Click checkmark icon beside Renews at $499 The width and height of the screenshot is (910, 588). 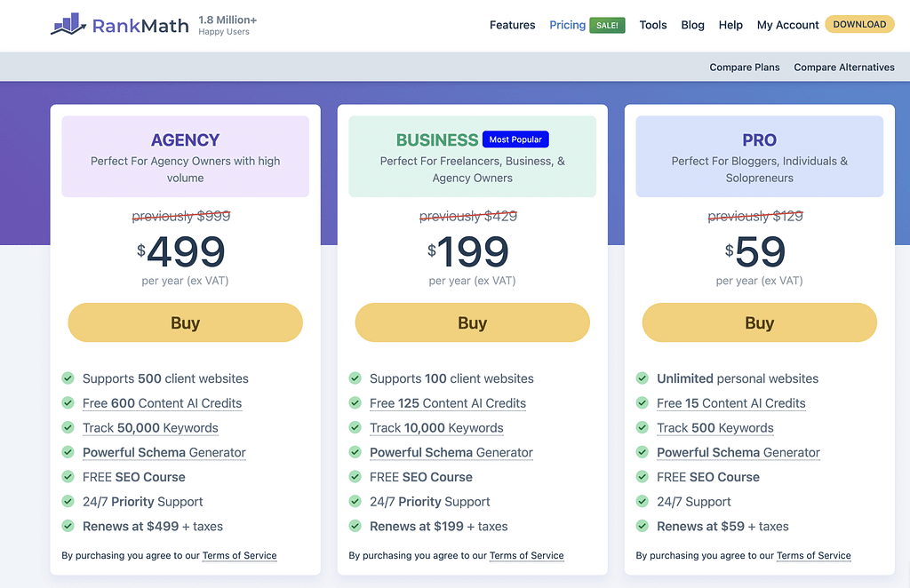point(68,526)
